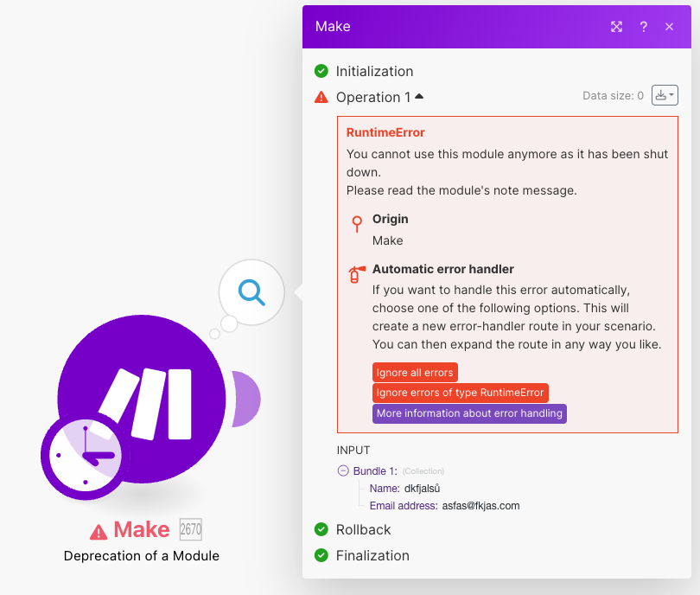Click the Finalization step label
This screenshot has width=700, height=595.
372,556
